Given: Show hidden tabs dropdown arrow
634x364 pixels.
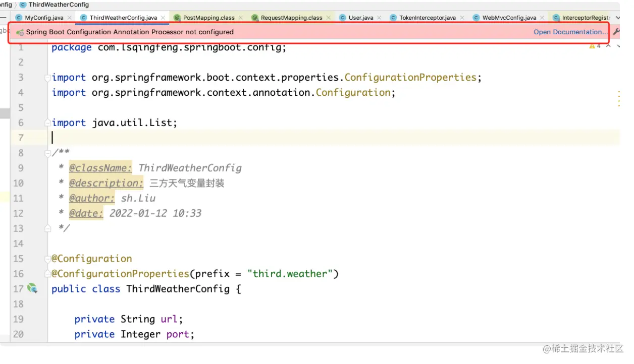Looking at the screenshot, I should click(618, 18).
